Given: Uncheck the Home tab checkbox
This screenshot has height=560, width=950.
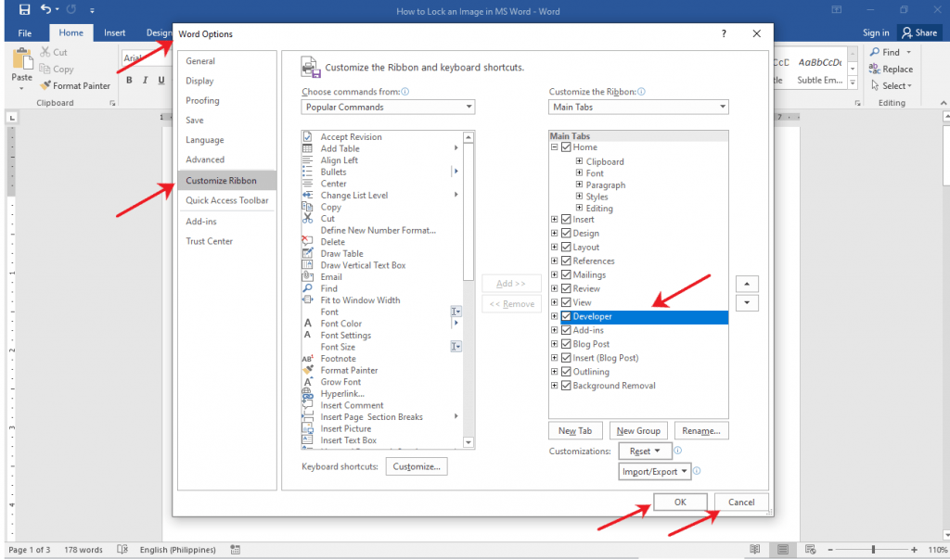Looking at the screenshot, I should pyautogui.click(x=567, y=147).
